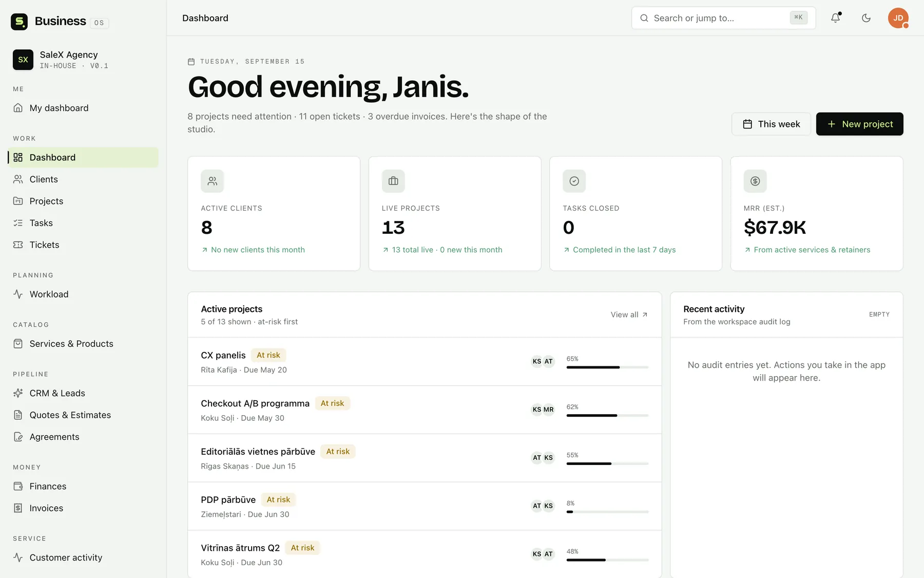Click the Projects folder icon in sidebar
This screenshot has height=578, width=924.
pos(18,201)
